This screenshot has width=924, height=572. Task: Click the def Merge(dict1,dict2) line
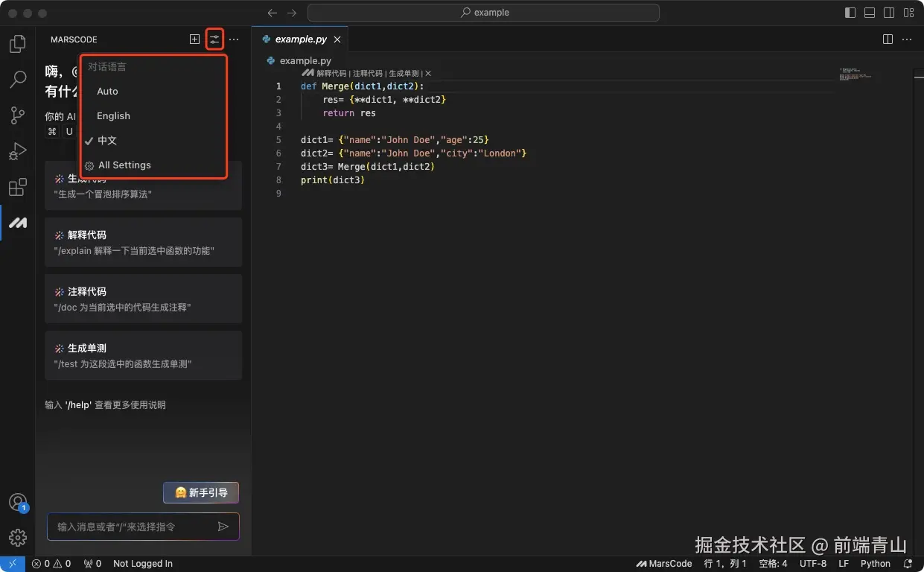362,86
